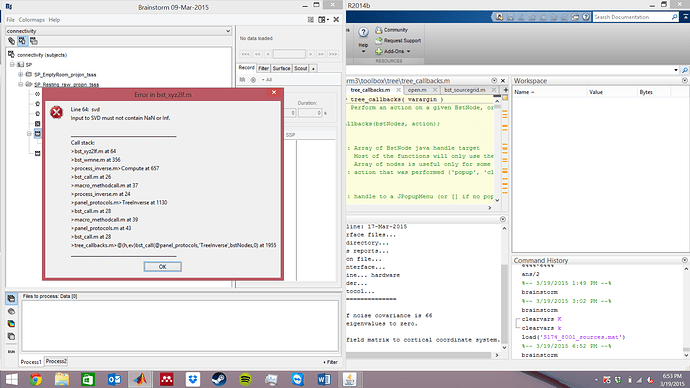This screenshot has height=388, width=690.
Task: Click the MATLAB quick-access help icon
Action: point(586,17)
